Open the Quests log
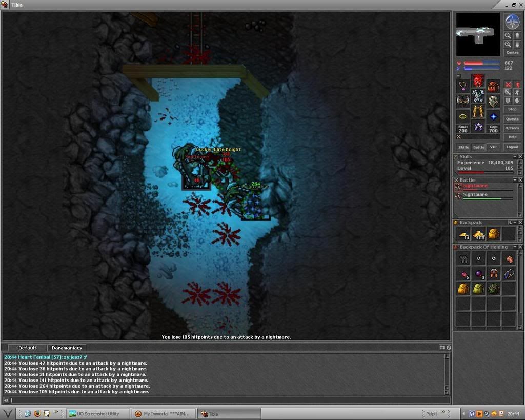 coord(512,119)
